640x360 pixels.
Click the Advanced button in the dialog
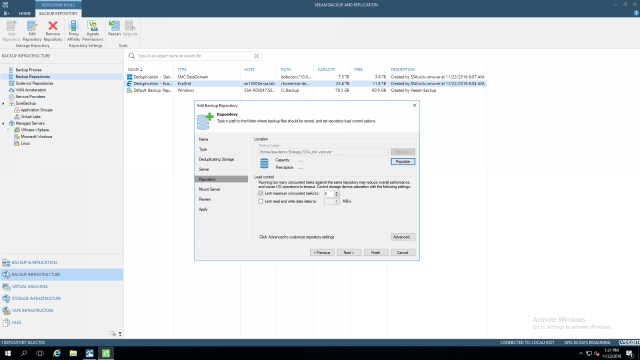point(402,237)
